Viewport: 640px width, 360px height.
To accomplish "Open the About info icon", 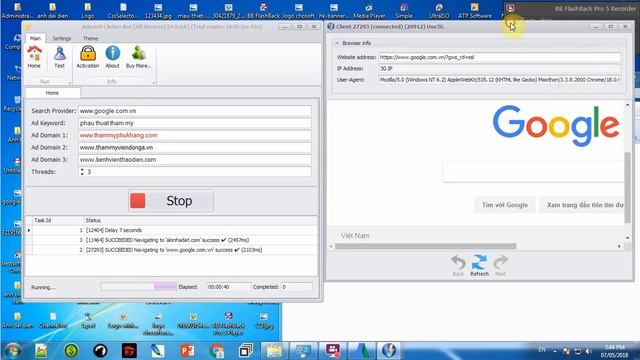I will click(x=113, y=57).
